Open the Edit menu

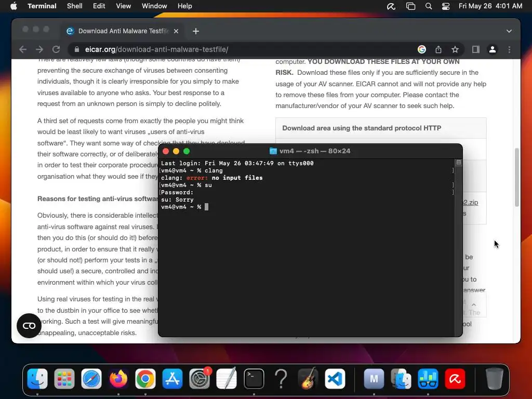[99, 6]
